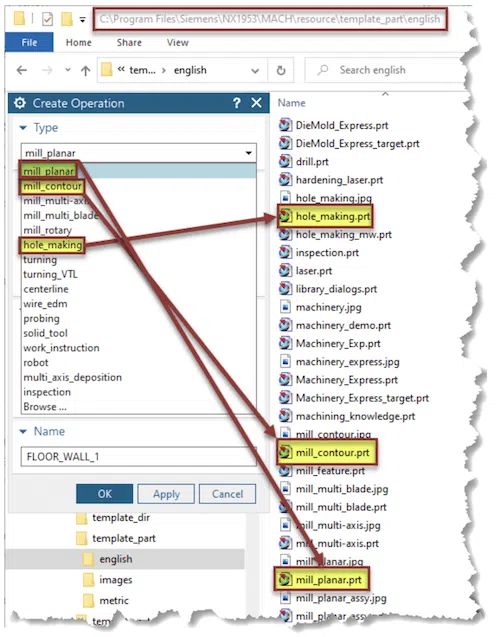The height and width of the screenshot is (637, 500).
Task: Click the properties checkmark icon in title bar
Action: click(x=48, y=19)
